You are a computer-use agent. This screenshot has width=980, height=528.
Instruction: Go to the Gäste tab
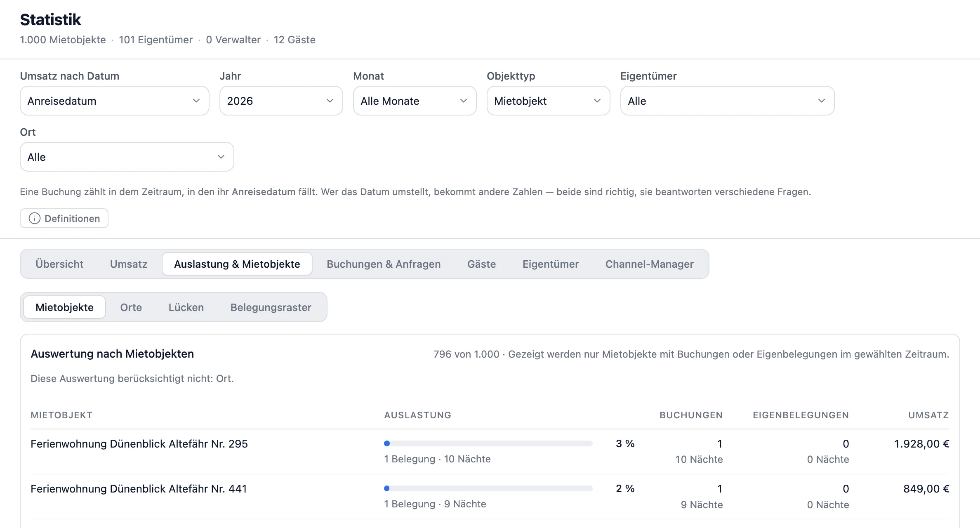481,264
